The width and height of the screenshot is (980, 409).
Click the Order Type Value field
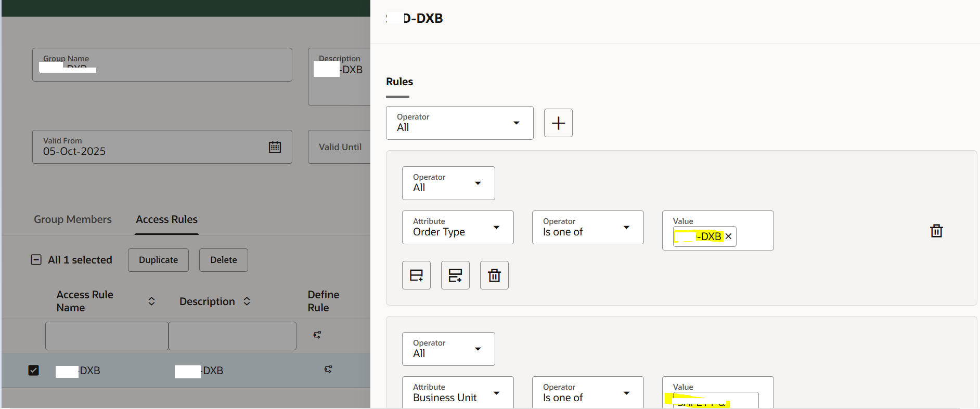(718, 230)
